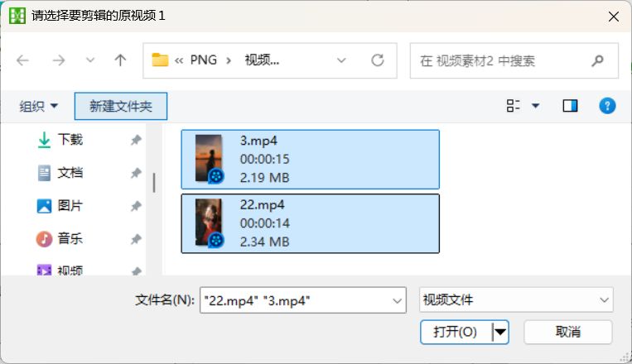The height and width of the screenshot is (364, 632).
Task: Select the 3.mp4 thumbnail
Action: point(210,159)
